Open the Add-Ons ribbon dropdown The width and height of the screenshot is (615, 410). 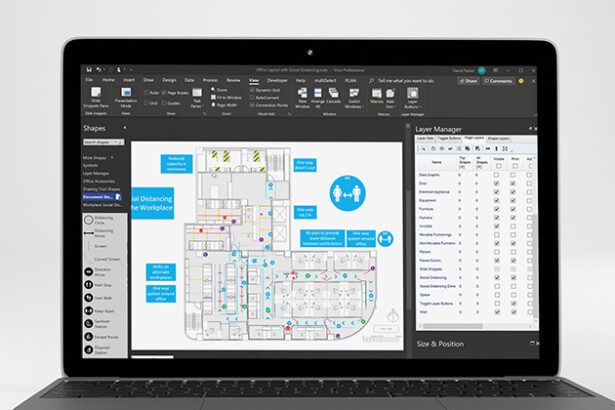390,98
